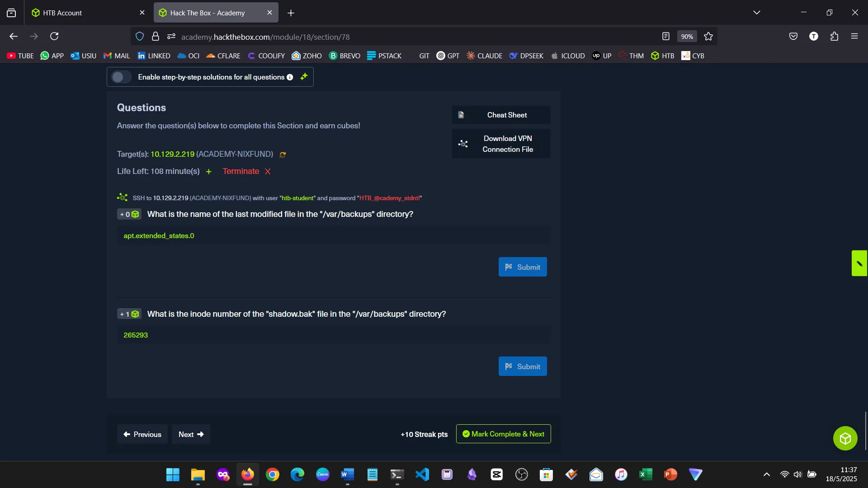Click the shadow.bak inode answer field
The image size is (868, 488).
[334, 335]
